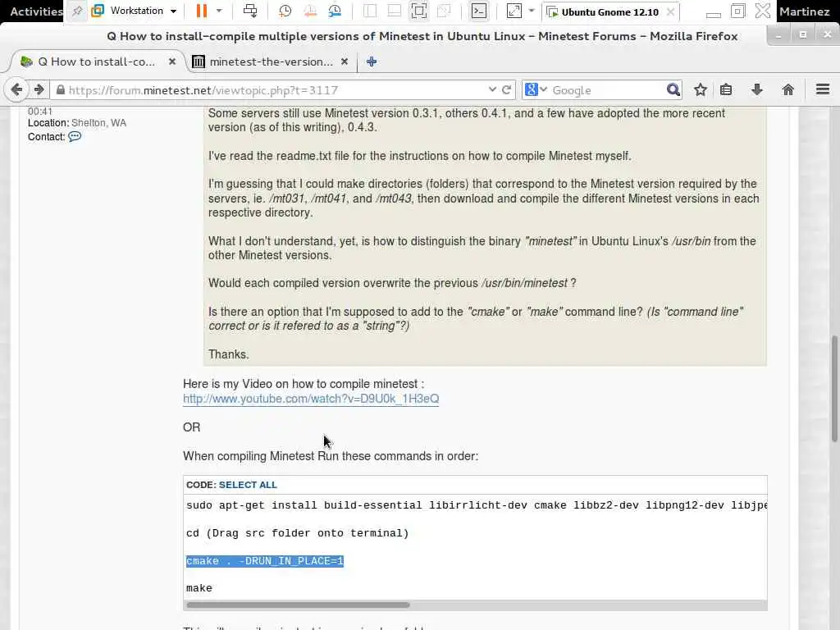
Task: Open the snapshot manager icon
Action: tap(336, 11)
